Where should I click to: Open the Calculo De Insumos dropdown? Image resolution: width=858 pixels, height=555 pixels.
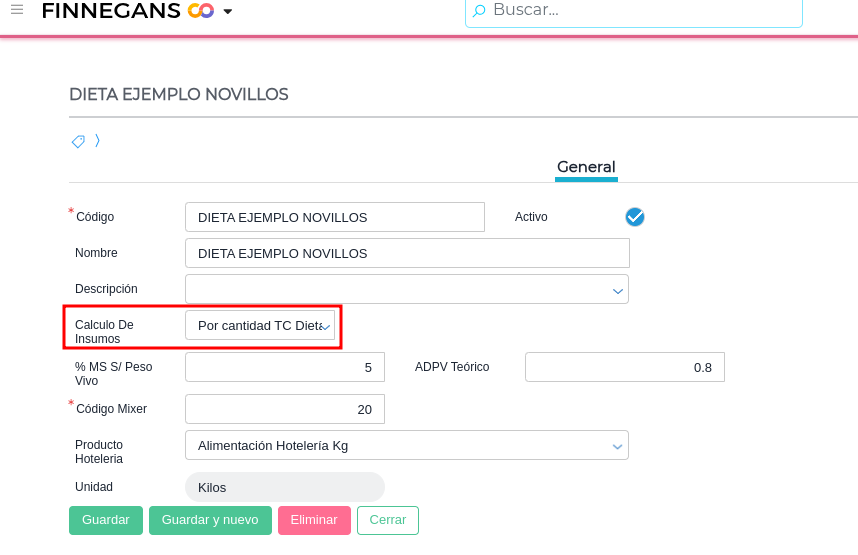(325, 326)
